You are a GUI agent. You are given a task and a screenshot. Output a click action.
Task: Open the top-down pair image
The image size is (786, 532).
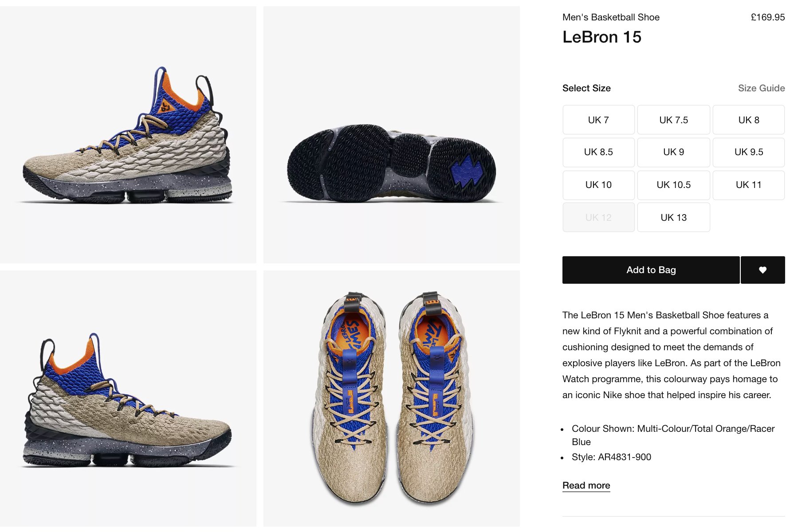click(392, 399)
